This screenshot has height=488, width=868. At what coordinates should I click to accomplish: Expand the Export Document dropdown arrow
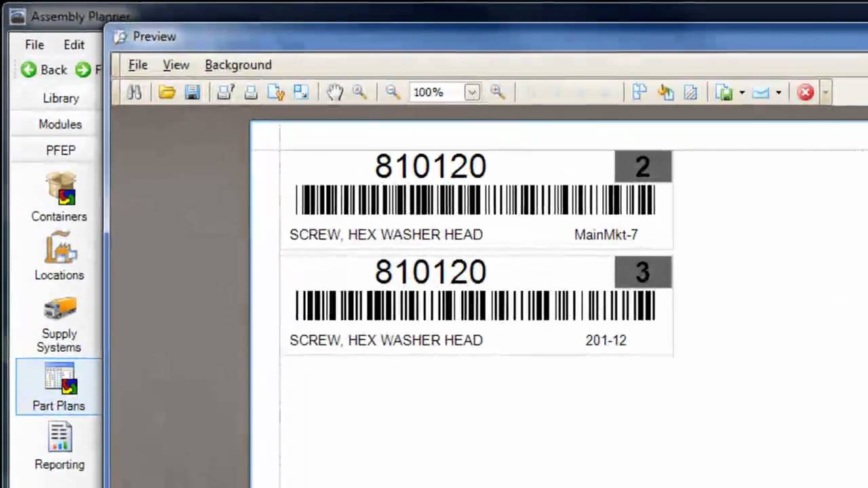click(x=742, y=92)
